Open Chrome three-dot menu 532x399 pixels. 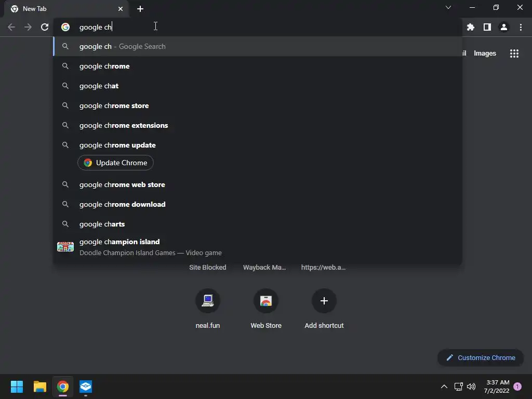tap(521, 27)
